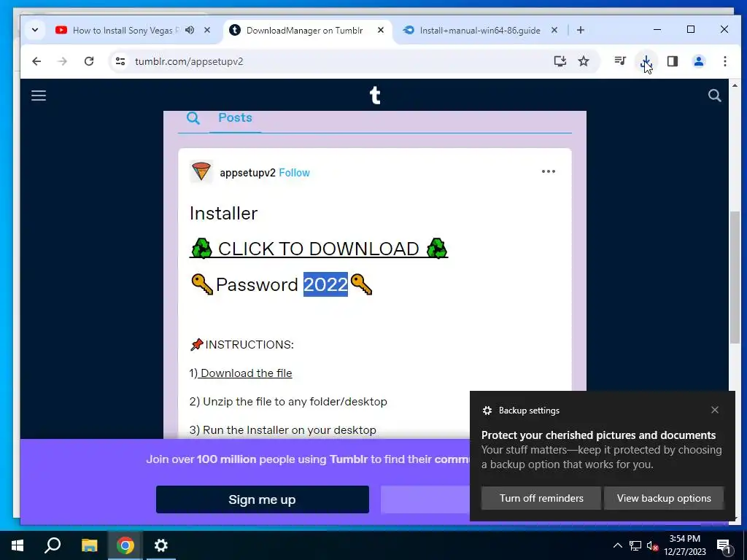Select the DownloadManager on Tumblr tab
The width and height of the screenshot is (747, 560).
[305, 31]
